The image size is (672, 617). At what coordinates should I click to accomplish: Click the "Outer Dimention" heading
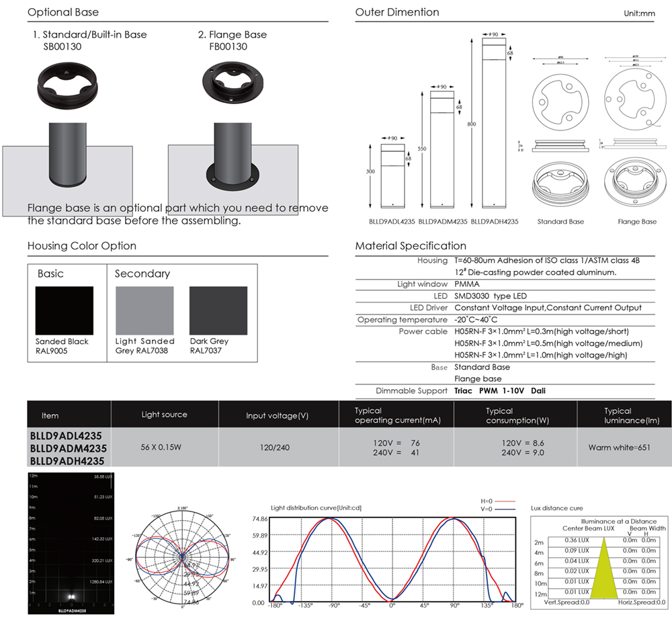[397, 12]
